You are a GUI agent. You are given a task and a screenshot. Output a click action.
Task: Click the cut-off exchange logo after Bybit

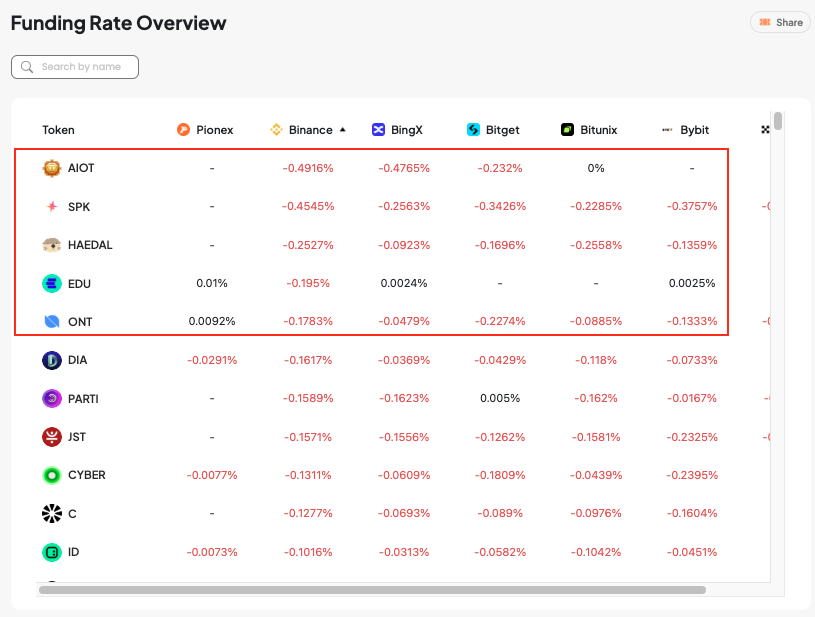[765, 129]
